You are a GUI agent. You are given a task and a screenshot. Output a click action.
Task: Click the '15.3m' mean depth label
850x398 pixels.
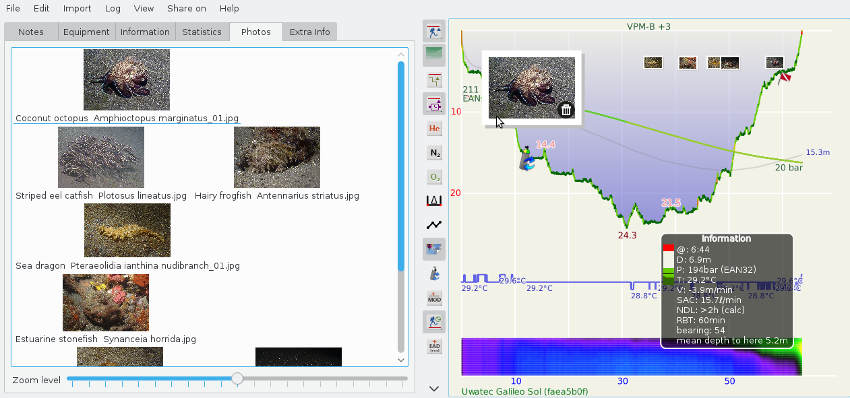[x=818, y=152]
